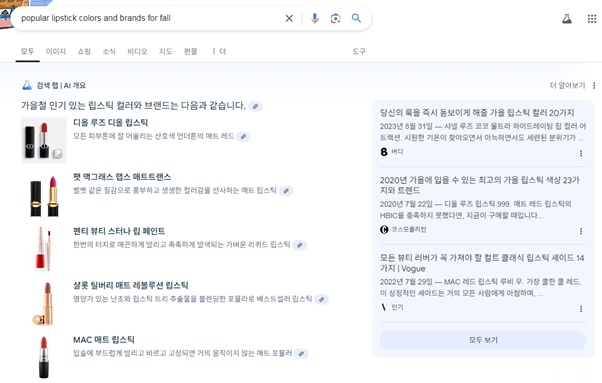
Task: Click source link icon beside Charlotte Tilbury description
Action: [321, 299]
